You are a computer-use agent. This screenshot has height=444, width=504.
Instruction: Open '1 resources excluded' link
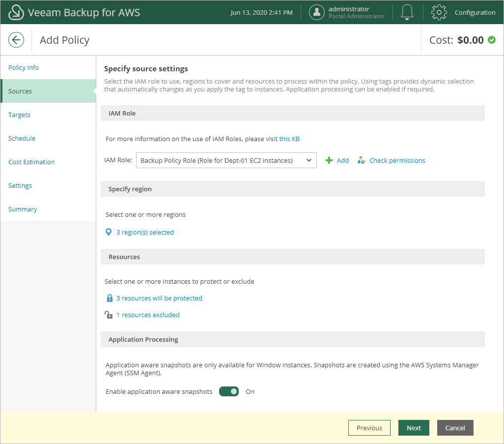[x=148, y=315]
